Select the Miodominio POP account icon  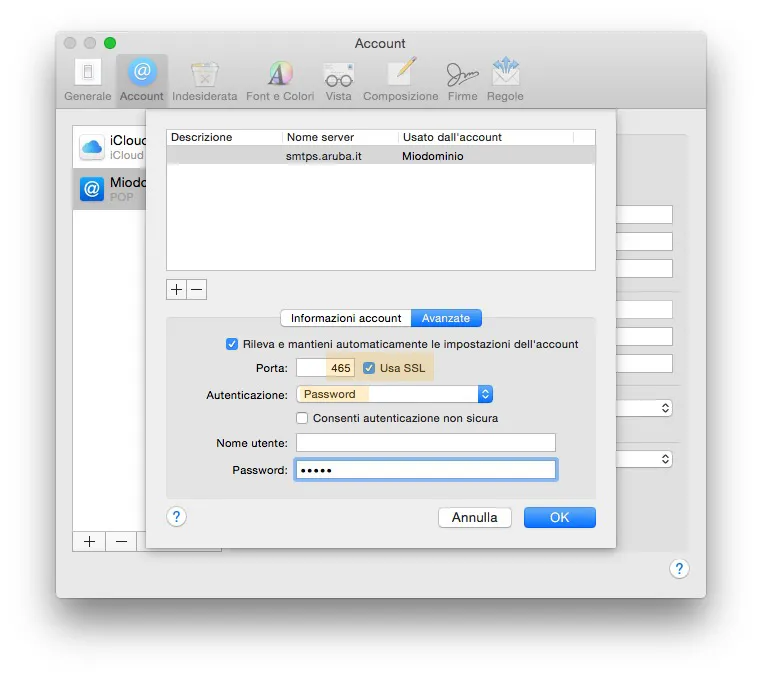coord(92,189)
